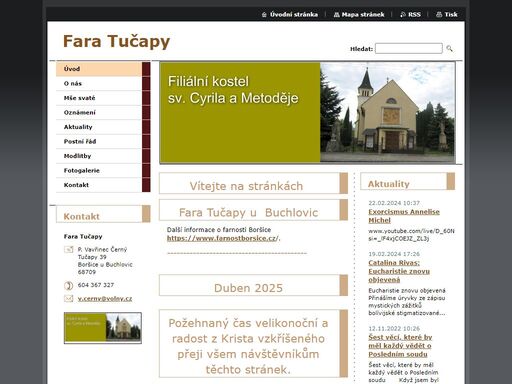
Task: Follow the farnostborsice.cz link
Action: point(223,238)
